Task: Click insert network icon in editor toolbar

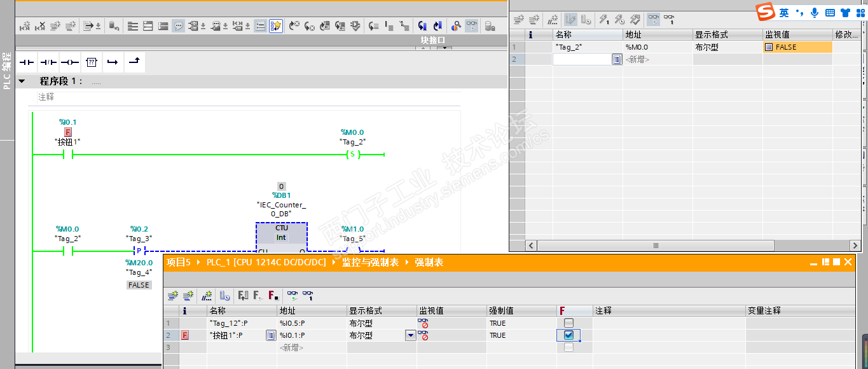Action: 24,26
